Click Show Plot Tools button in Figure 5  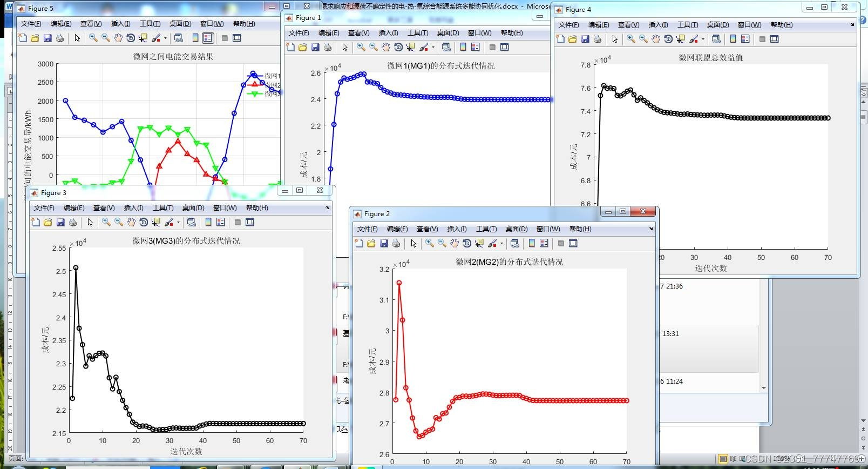[237, 38]
